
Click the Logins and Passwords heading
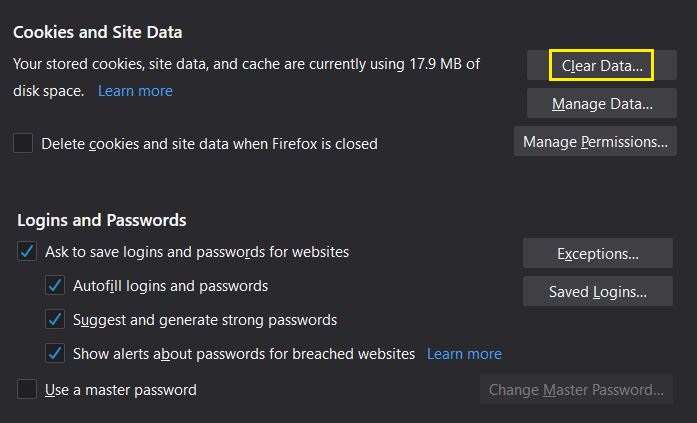point(102,220)
